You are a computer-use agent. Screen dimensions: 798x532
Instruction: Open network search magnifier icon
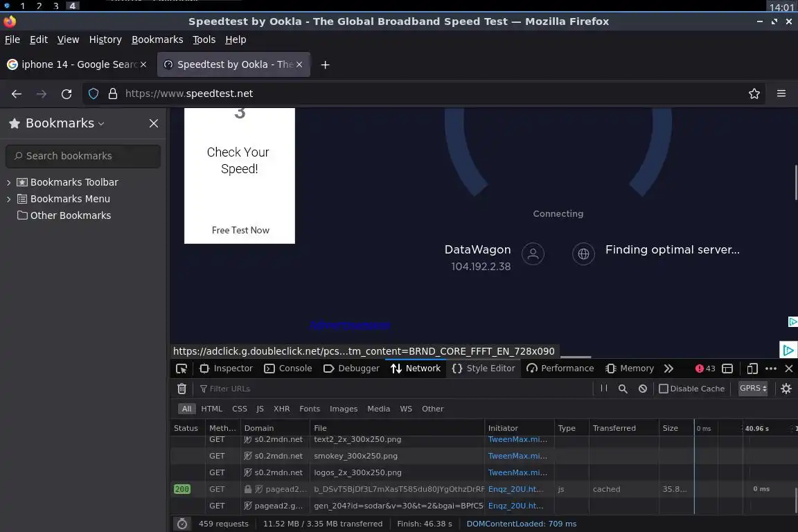tap(623, 389)
